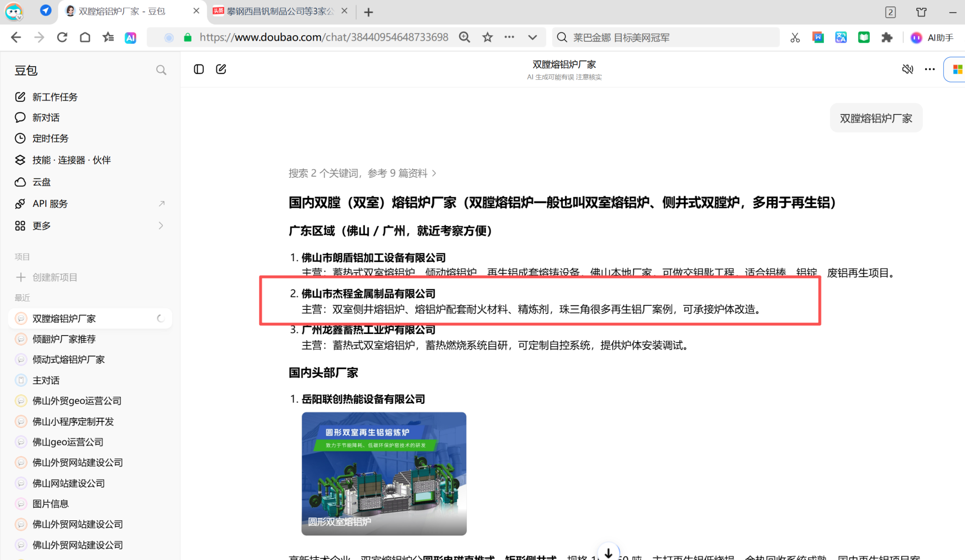Open the green extension icon in toolbar
This screenshot has width=965, height=560.
click(x=864, y=38)
